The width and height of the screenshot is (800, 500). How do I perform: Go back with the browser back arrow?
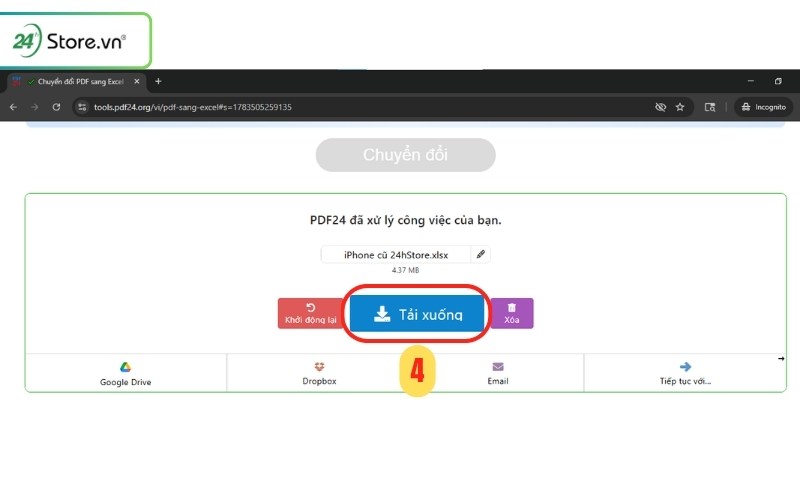(x=13, y=107)
